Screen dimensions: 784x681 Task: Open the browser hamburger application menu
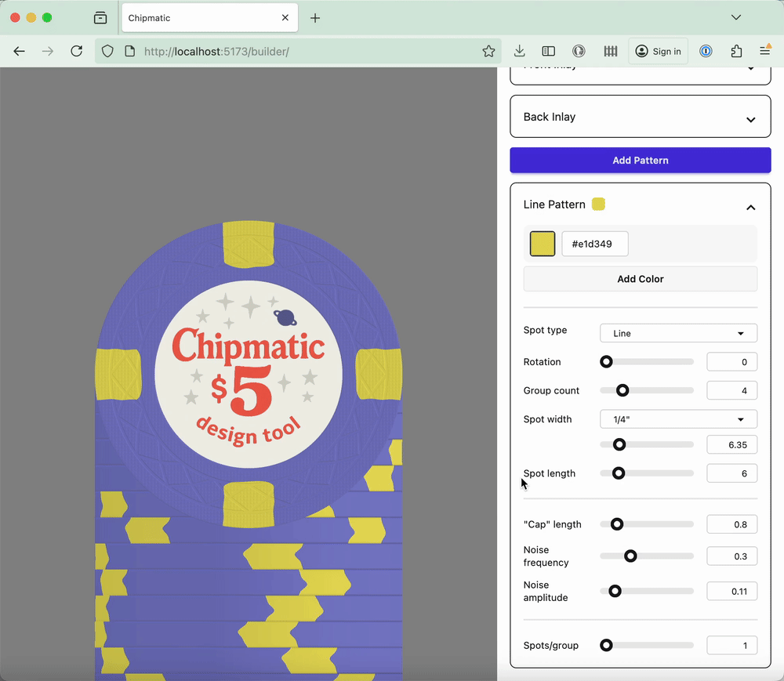[765, 50]
